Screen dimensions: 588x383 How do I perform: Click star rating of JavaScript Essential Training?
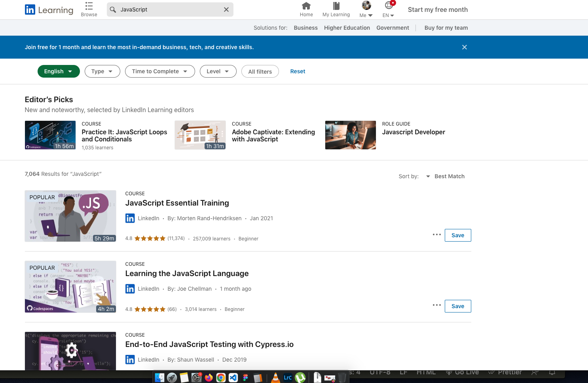click(150, 238)
